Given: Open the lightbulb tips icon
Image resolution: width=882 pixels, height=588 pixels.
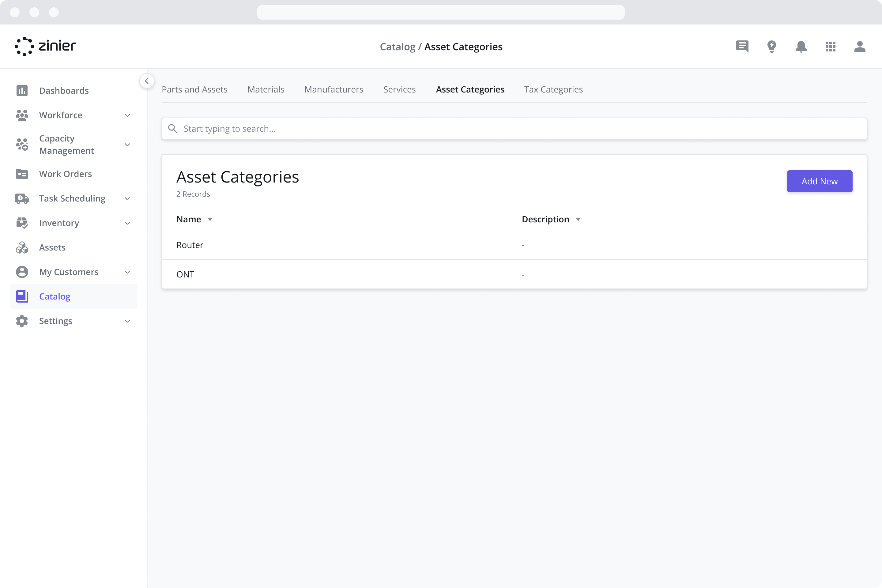Looking at the screenshot, I should (771, 46).
